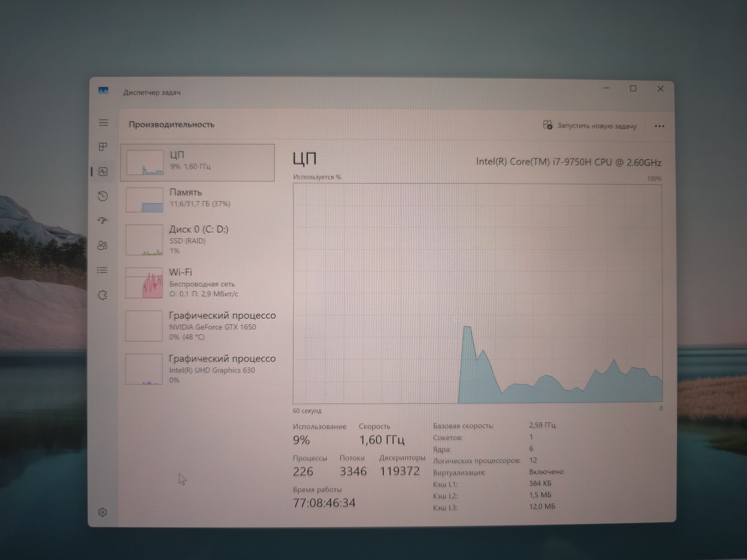
Task: Select the Wi-Fi performance item
Action: (x=198, y=283)
